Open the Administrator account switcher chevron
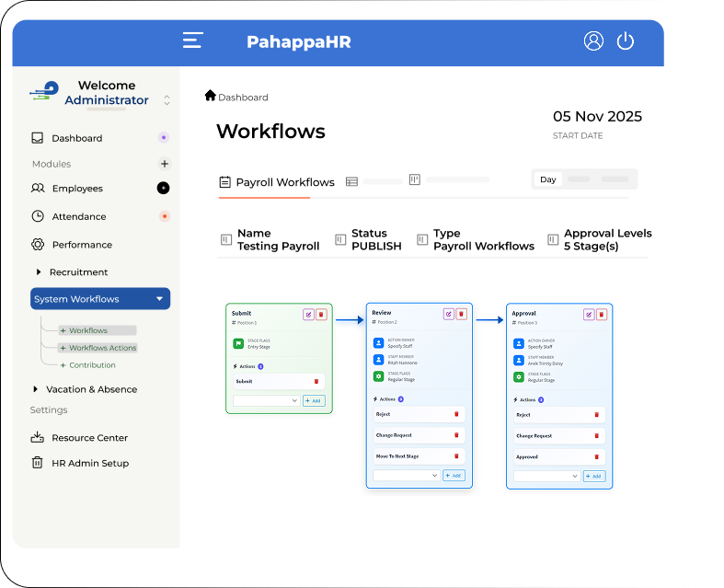The width and height of the screenshot is (724, 588). tap(167, 100)
